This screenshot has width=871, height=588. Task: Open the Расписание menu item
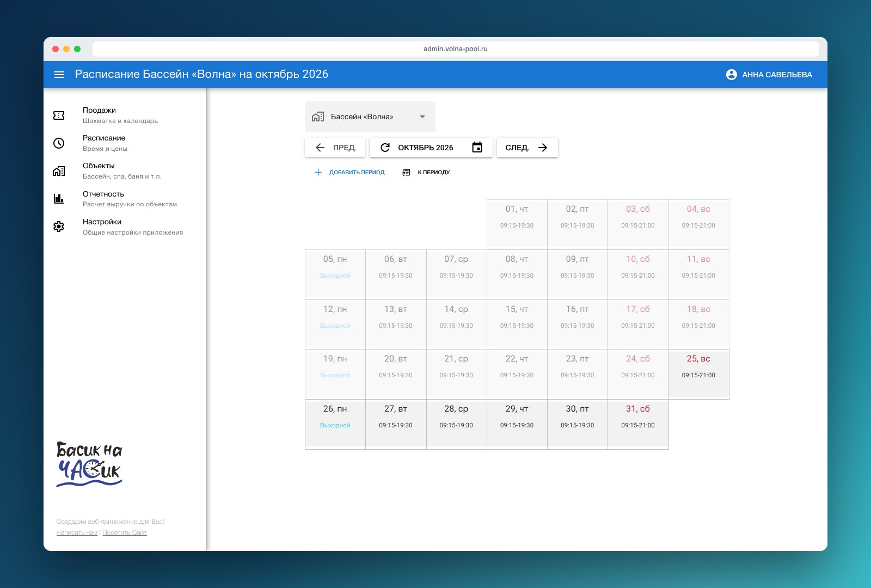coord(125,143)
